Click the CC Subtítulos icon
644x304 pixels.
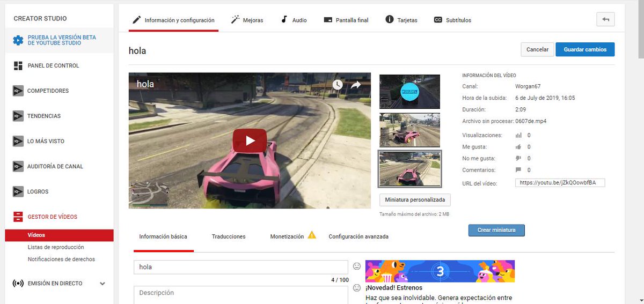438,20
